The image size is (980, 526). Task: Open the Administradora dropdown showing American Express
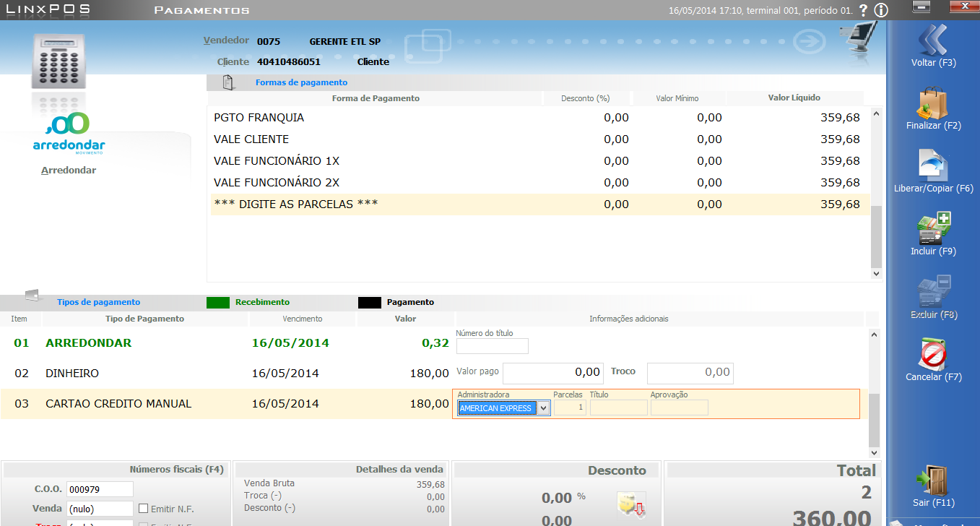pyautogui.click(x=543, y=408)
